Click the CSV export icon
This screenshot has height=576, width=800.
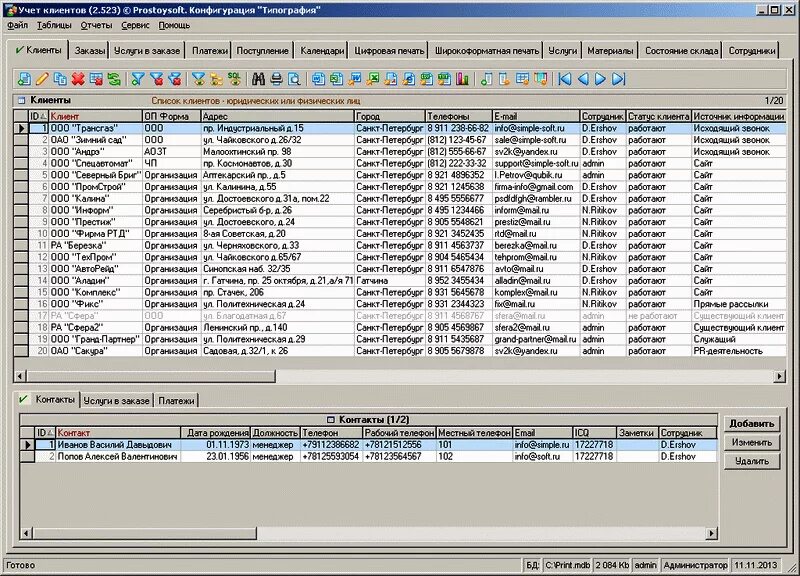point(427,79)
